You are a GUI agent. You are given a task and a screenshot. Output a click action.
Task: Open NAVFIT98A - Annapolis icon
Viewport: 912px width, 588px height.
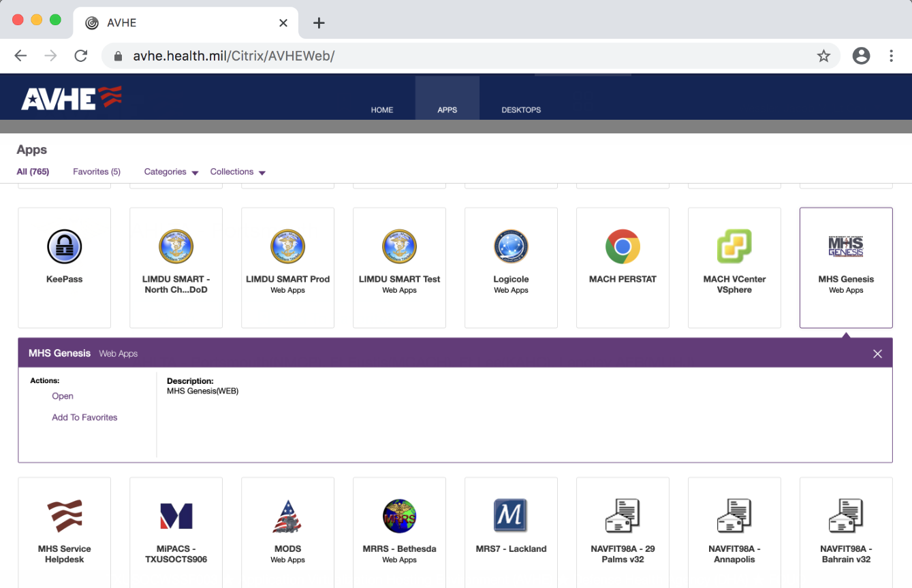coord(734,516)
